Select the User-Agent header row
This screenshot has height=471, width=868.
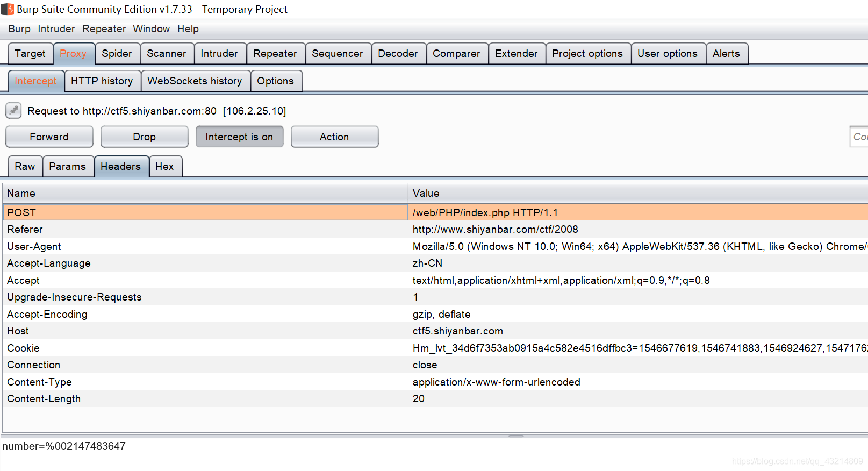tap(435, 246)
